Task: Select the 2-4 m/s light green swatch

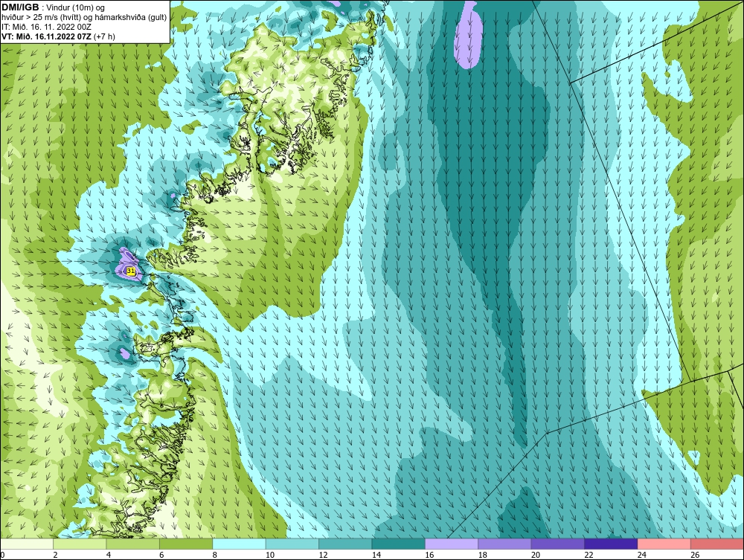Action: [x=80, y=544]
